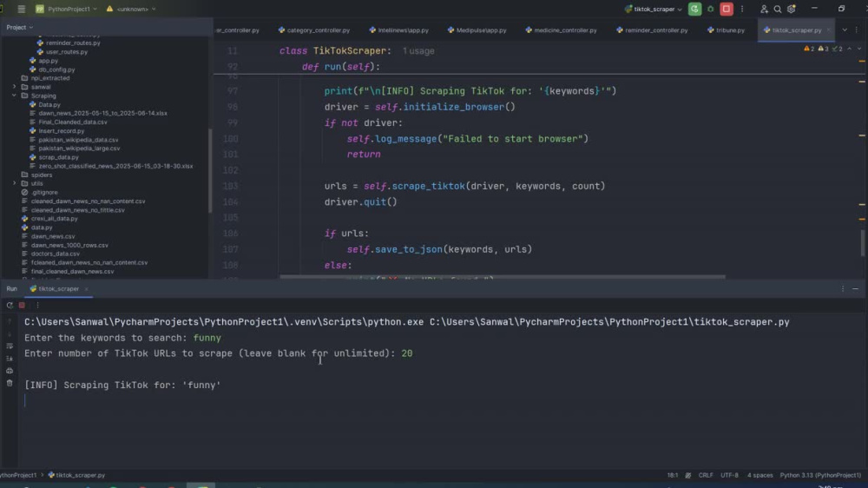
Task: Switch to medicine_controller.py tab
Action: coord(561,30)
